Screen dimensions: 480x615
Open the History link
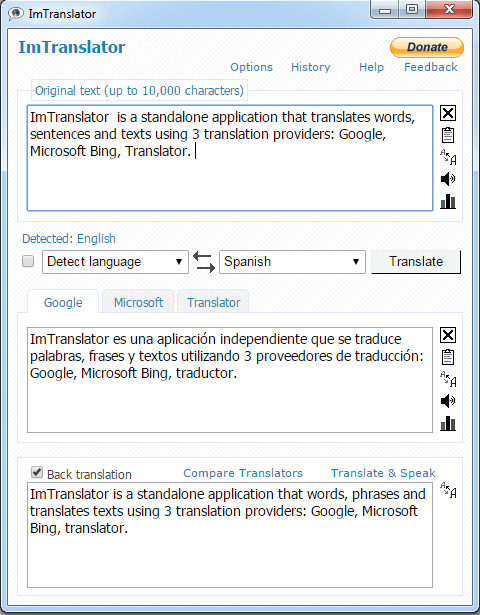(311, 67)
